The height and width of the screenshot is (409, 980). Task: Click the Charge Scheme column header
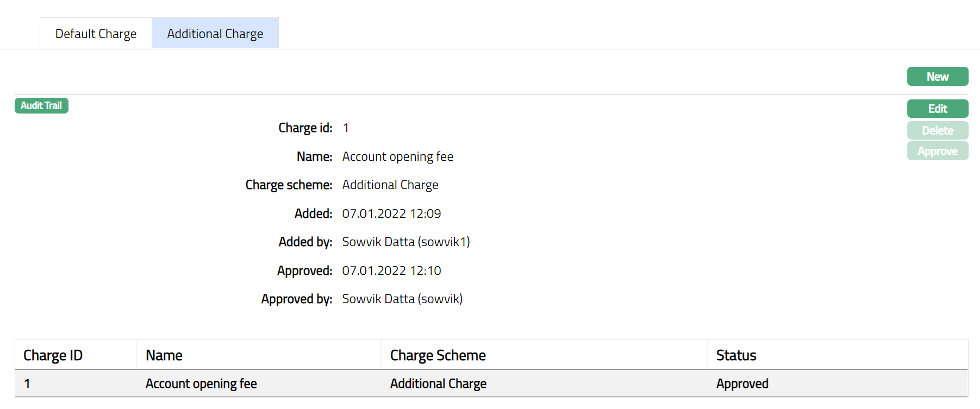pos(438,355)
